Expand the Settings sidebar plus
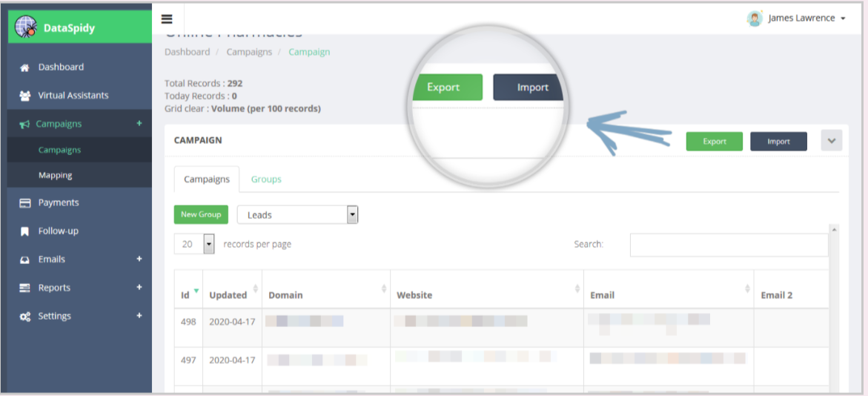 [139, 315]
